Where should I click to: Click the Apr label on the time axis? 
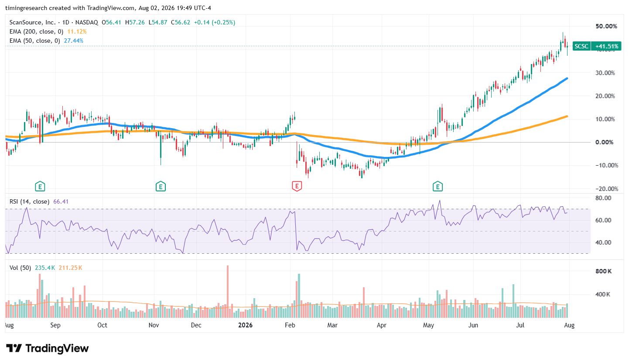coord(382,325)
